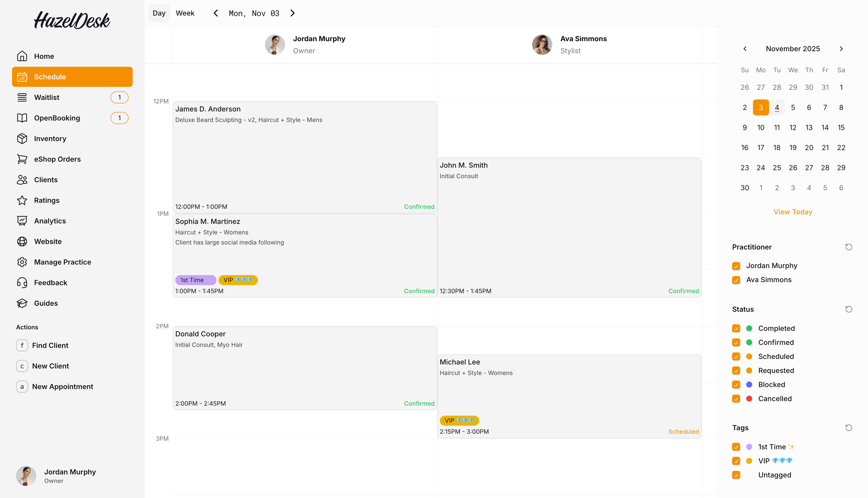The height and width of the screenshot is (498, 868).
Task: Open the Analytics section
Action: pyautogui.click(x=50, y=221)
